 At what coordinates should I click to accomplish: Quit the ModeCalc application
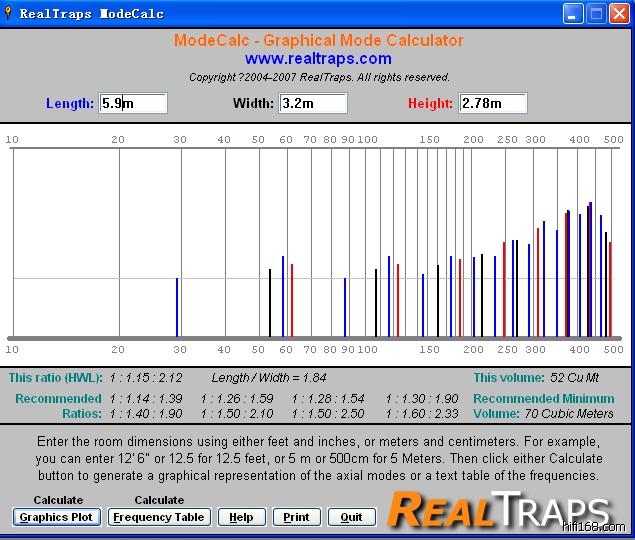351,517
